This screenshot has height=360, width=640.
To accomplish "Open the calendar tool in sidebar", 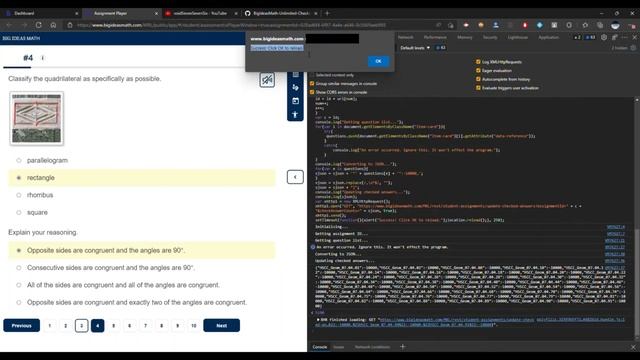I will pos(295,101).
